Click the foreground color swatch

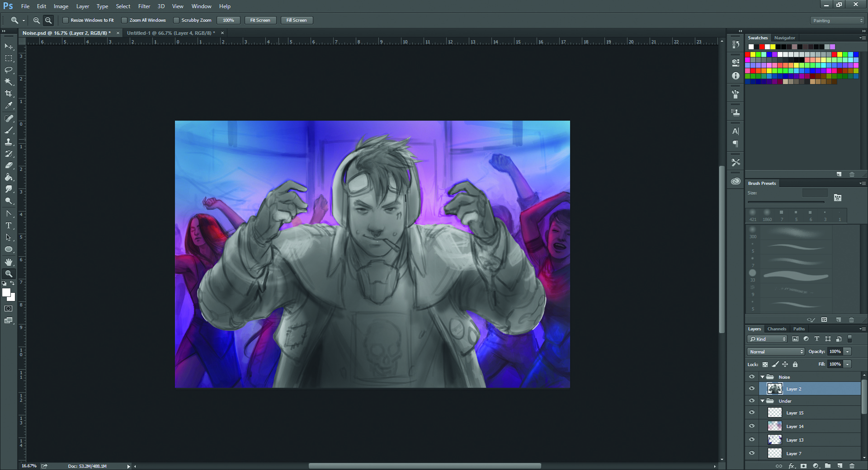pos(6,292)
